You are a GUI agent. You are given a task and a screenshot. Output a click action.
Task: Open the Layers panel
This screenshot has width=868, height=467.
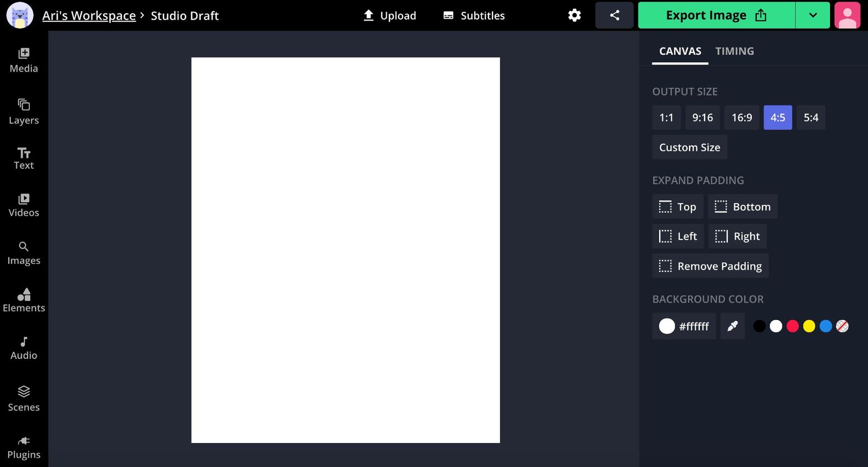pos(24,112)
